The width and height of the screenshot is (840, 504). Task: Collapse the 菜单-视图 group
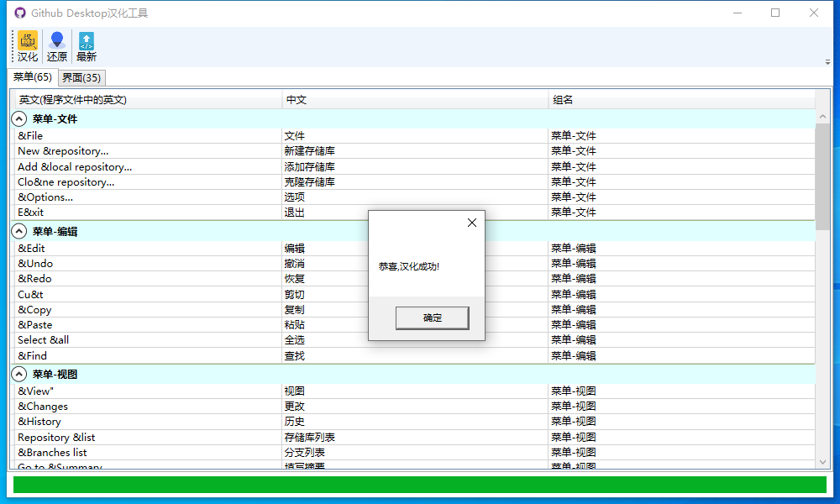[x=19, y=374]
